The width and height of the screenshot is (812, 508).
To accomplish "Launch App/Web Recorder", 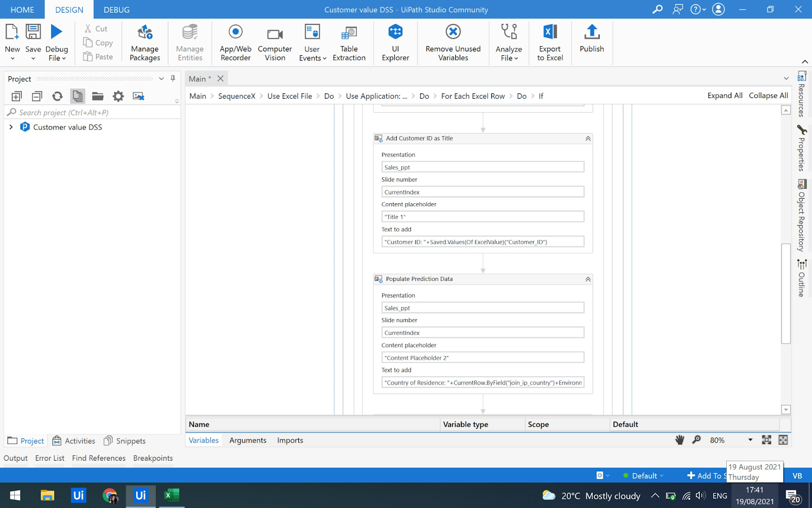I will coord(235,43).
